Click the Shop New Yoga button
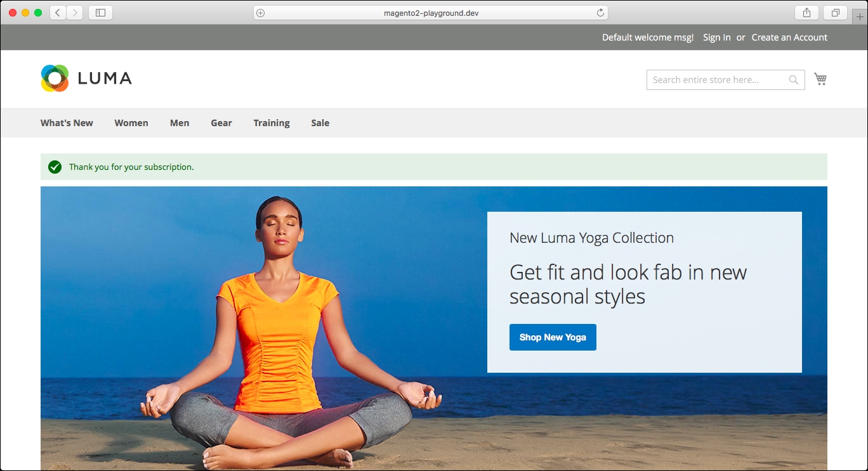868x471 pixels. pos(553,337)
